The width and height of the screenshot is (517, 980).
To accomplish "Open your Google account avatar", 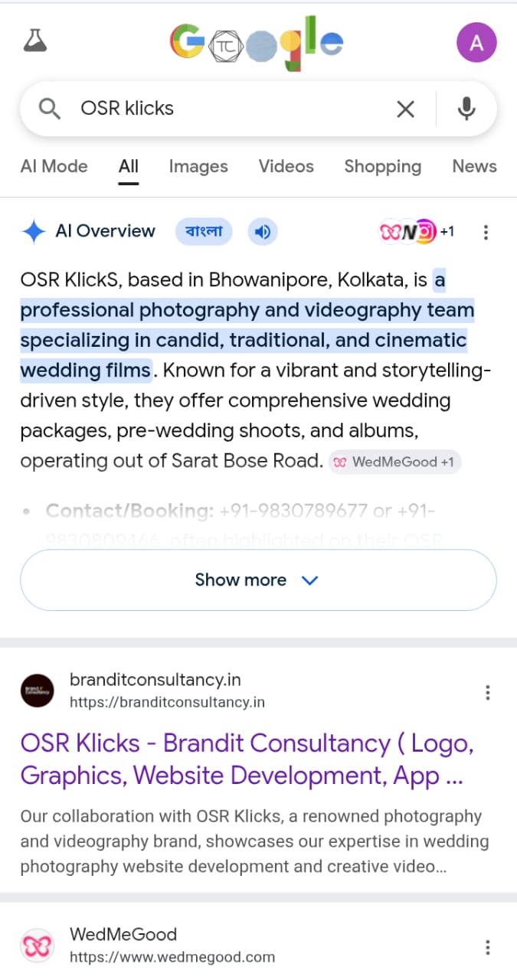I will tap(476, 43).
